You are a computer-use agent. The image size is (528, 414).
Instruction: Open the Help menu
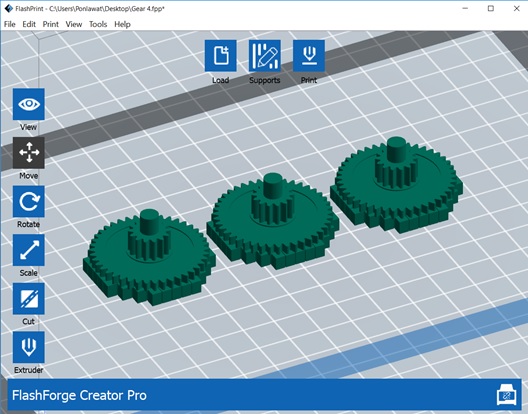pos(122,24)
